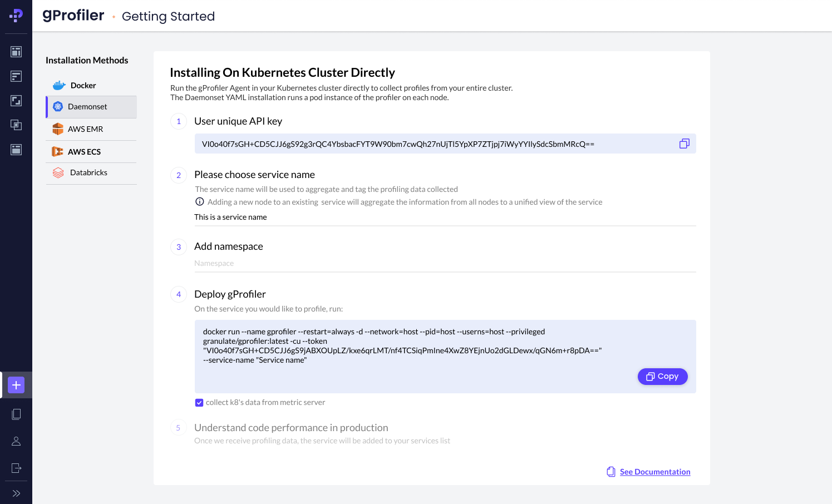
Task: Click the plus icon in the sidebar
Action: (16, 385)
